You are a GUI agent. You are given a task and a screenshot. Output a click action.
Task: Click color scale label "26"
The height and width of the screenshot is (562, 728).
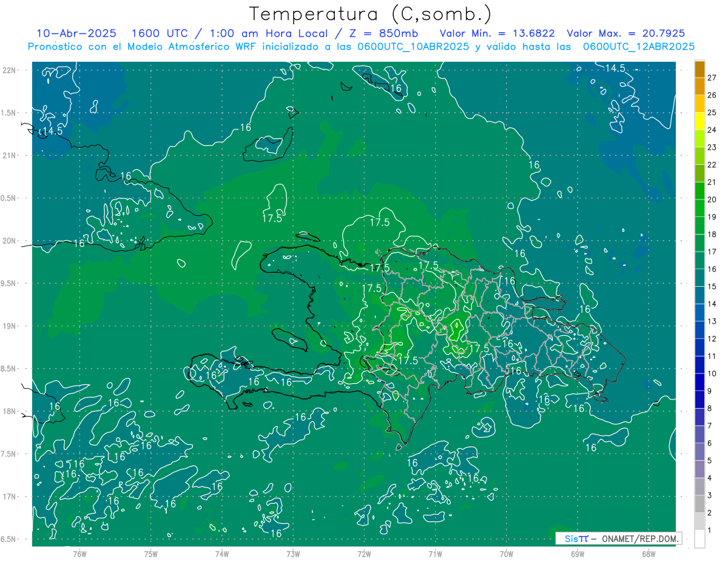point(712,95)
